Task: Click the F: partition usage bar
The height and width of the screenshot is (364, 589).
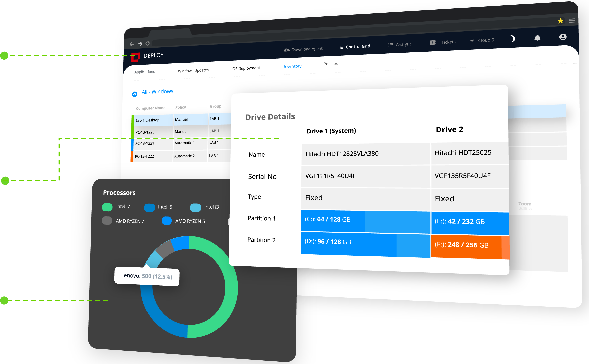Action: click(x=470, y=246)
